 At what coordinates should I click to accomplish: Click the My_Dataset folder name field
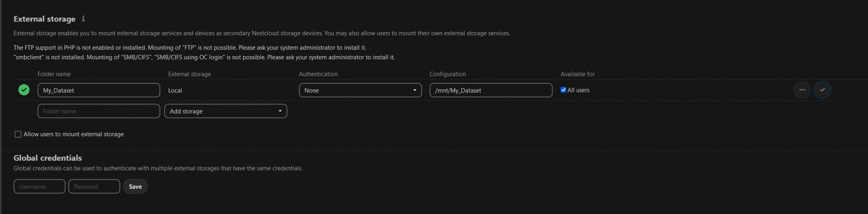[x=99, y=90]
